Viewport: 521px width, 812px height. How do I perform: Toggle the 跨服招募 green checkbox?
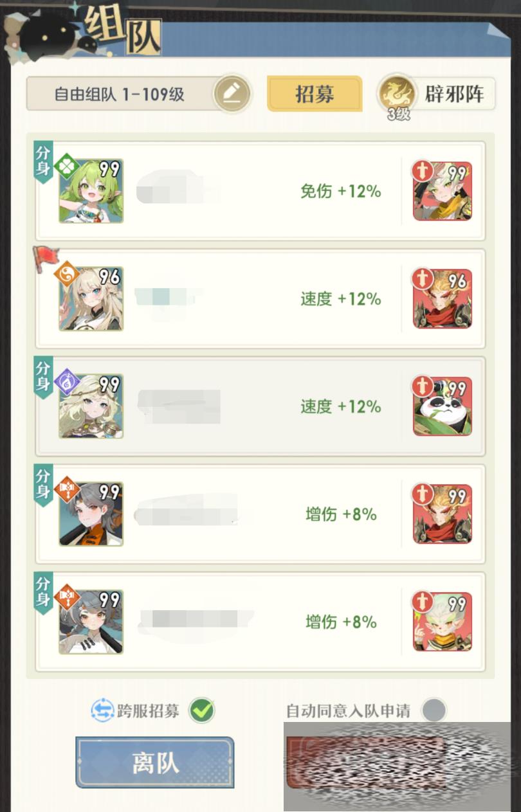pos(202,710)
